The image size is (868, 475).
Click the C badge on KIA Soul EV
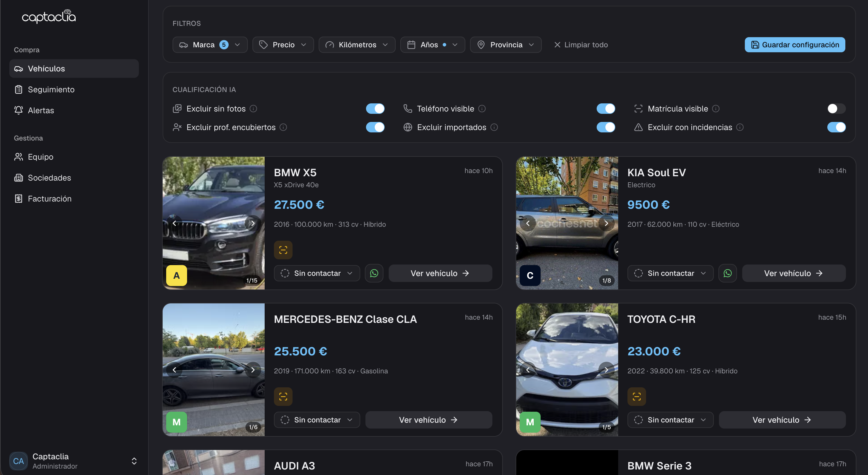coord(530,276)
